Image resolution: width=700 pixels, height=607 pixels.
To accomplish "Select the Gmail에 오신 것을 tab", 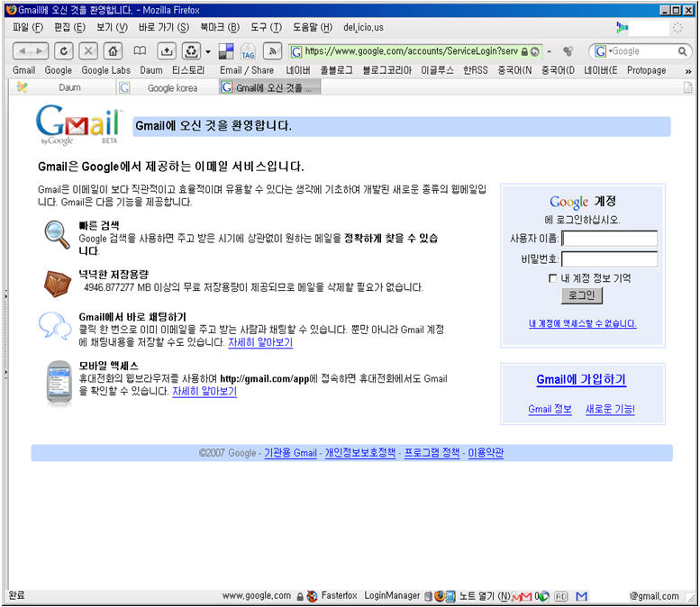I will click(269, 87).
